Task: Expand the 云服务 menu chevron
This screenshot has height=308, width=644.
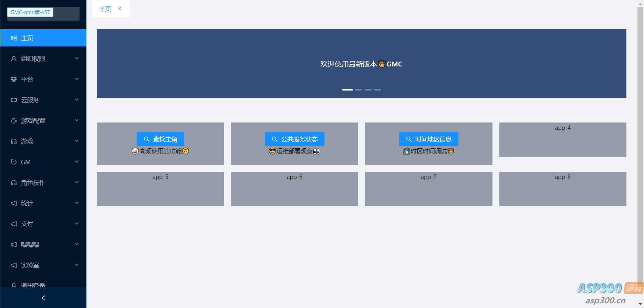Action: coord(77,100)
